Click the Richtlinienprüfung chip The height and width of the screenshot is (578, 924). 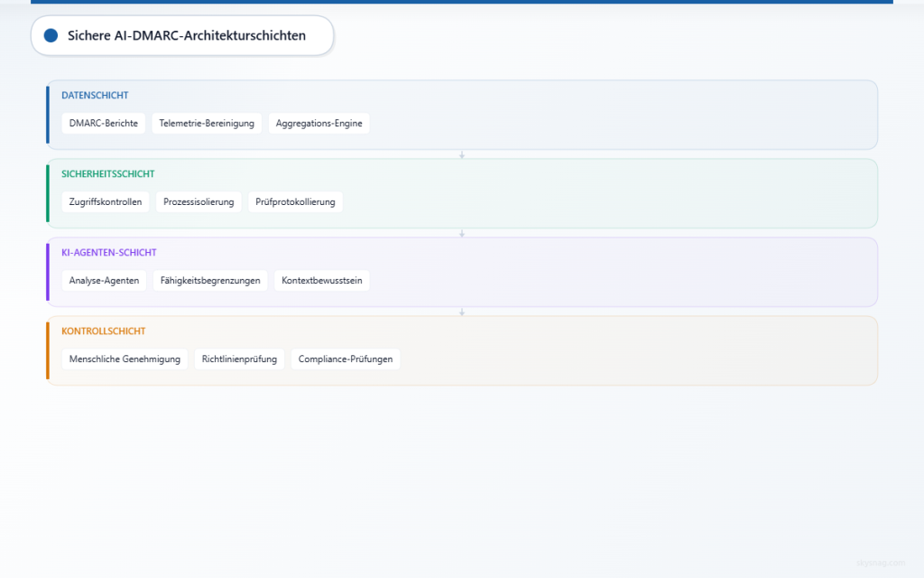point(239,359)
